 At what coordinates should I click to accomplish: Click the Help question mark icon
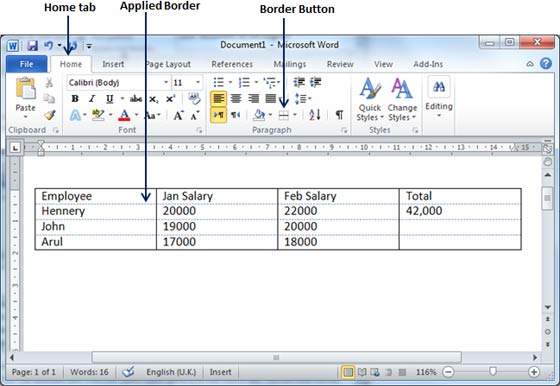tap(546, 64)
